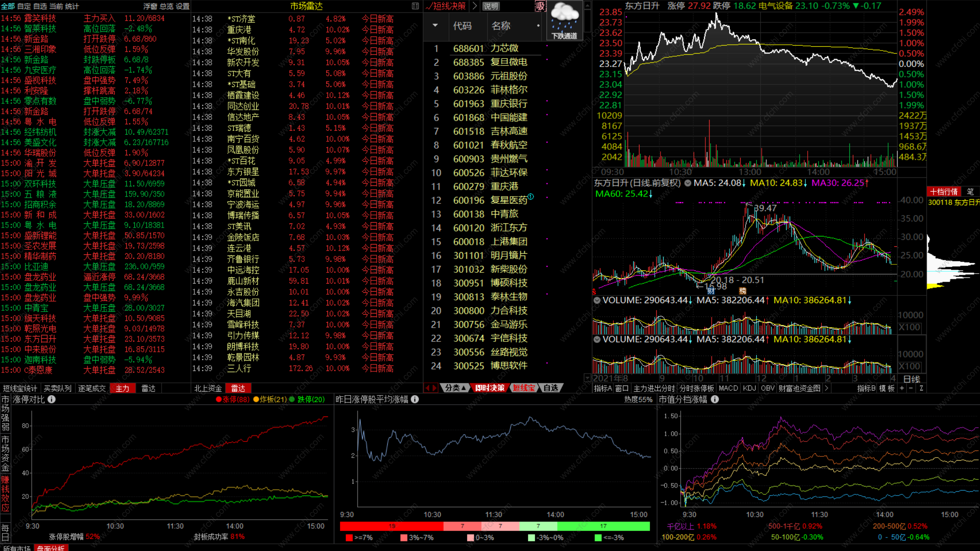980x551 pixels.
Task: Click the 十档行情 button
Action: click(944, 192)
